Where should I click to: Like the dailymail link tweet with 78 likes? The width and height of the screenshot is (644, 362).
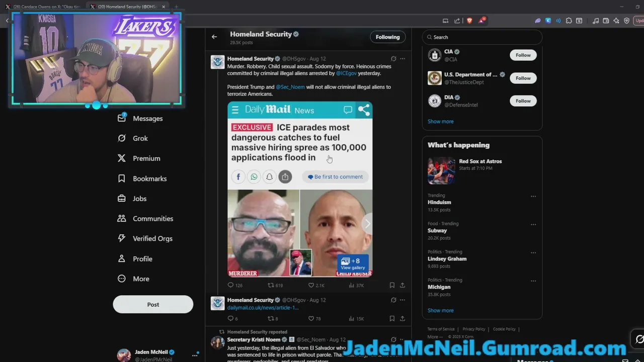314,318
